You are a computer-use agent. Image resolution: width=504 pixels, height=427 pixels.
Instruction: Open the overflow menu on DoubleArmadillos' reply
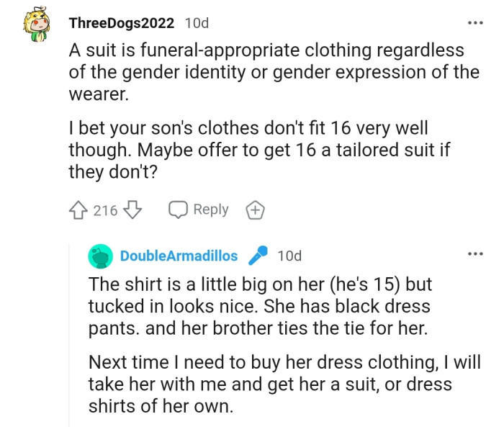coord(475,254)
